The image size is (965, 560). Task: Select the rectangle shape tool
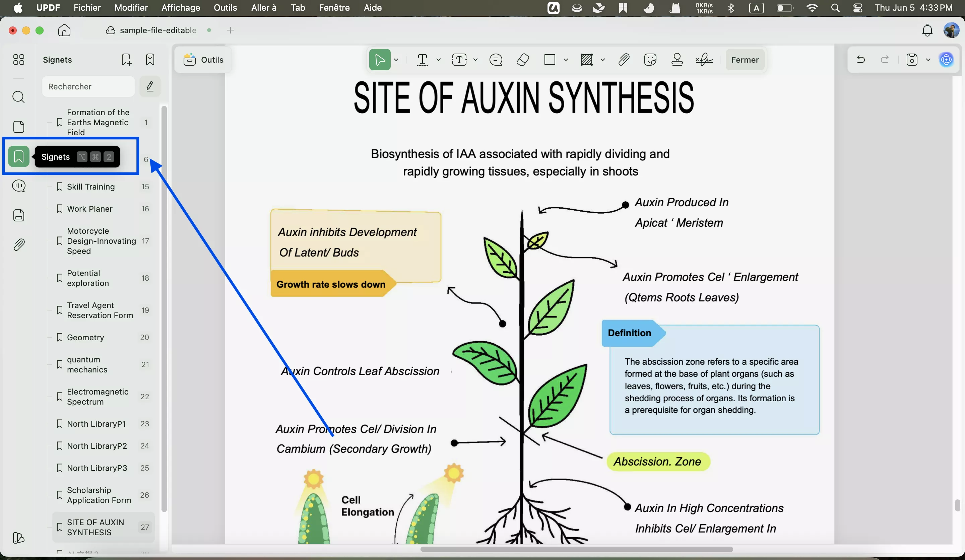point(550,60)
